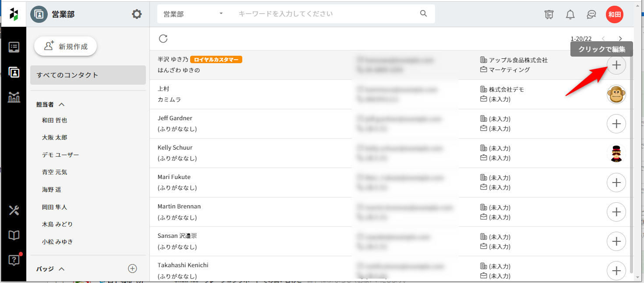This screenshot has height=283, width=644.
Task: Open the inbox ticket icon in sidebar
Action: point(14,47)
